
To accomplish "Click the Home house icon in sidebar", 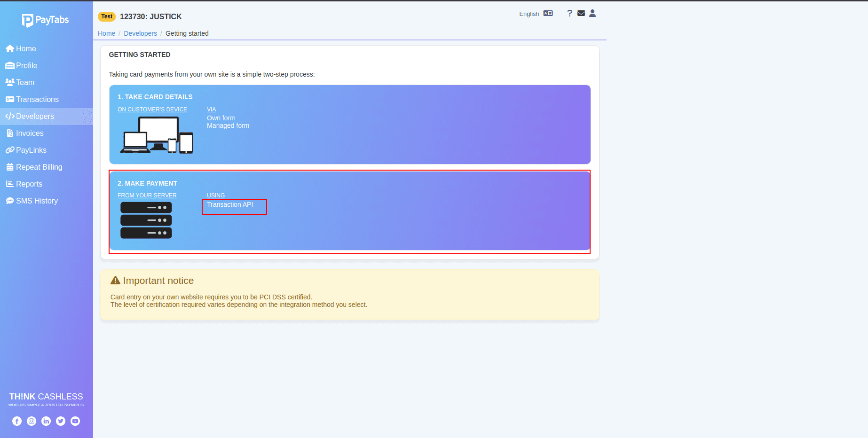I will (x=10, y=48).
